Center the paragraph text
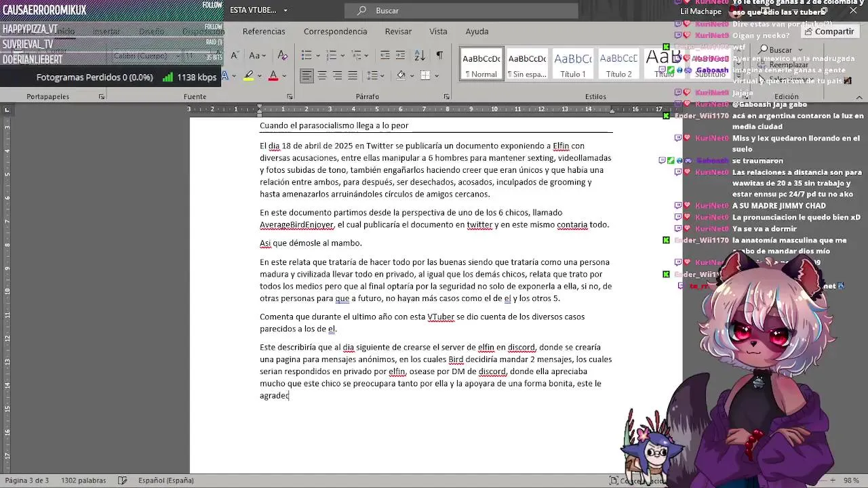The height and width of the screenshot is (488, 868). (x=322, y=75)
